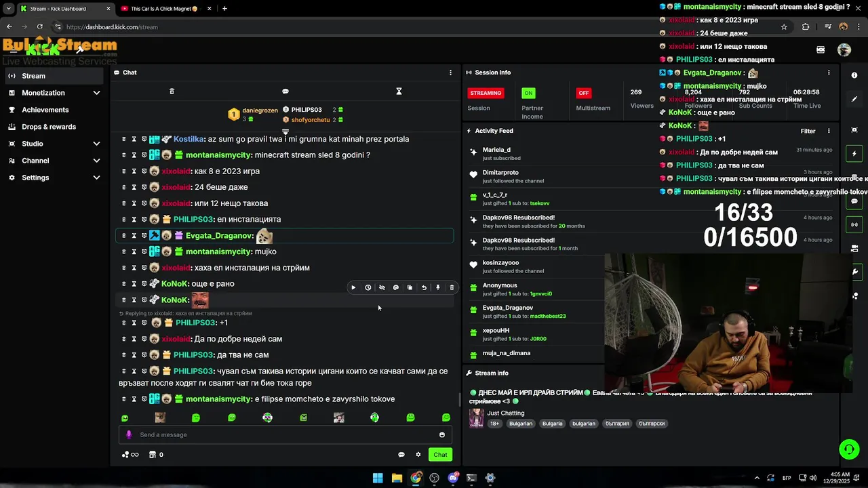Open the shop icon showing 0
The width and height of the screenshot is (868, 488).
(156, 455)
